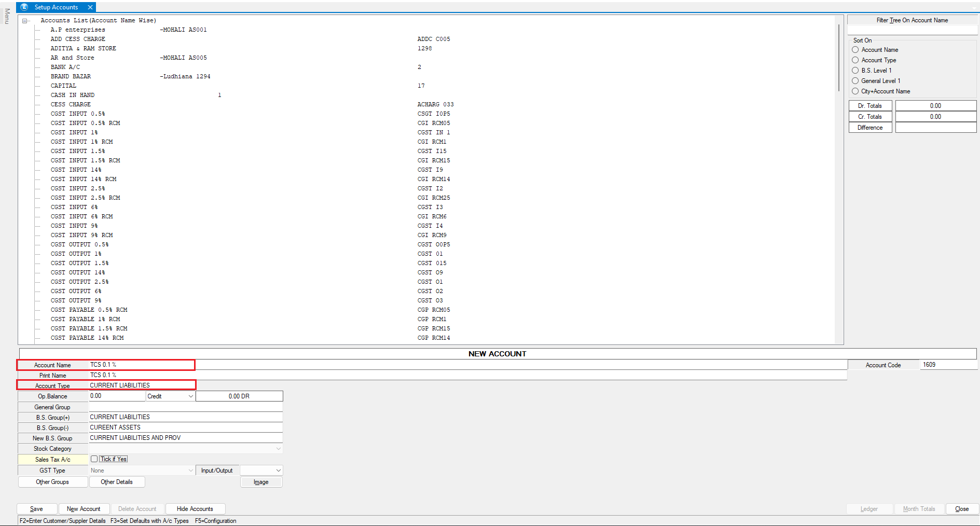Image resolution: width=980 pixels, height=526 pixels.
Task: Close the Setup Accounts tab
Action: (x=90, y=7)
